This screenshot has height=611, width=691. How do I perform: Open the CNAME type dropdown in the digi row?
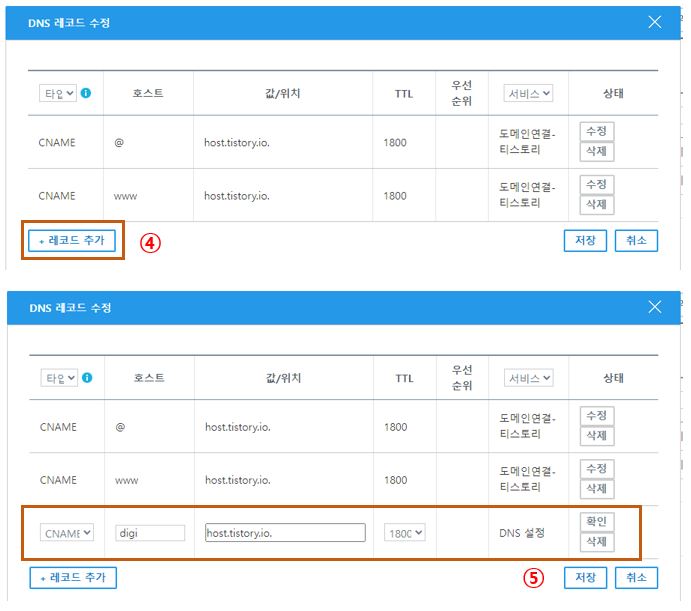[67, 533]
